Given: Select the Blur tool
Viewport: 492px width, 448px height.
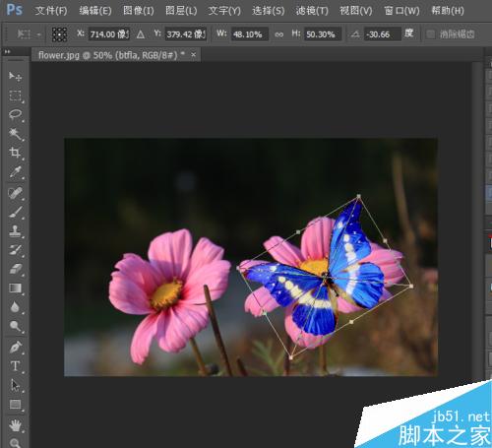Looking at the screenshot, I should tap(15, 307).
